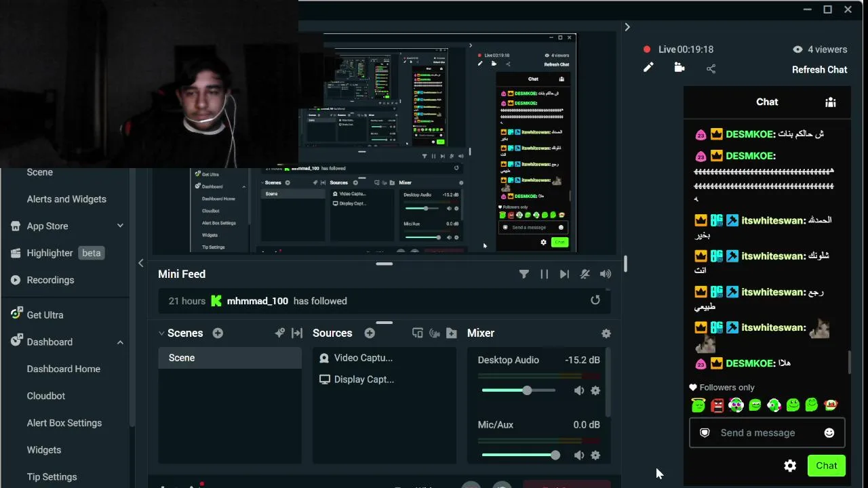Viewport: 868px width, 488px height.
Task: Open chat community members icon
Action: (831, 102)
